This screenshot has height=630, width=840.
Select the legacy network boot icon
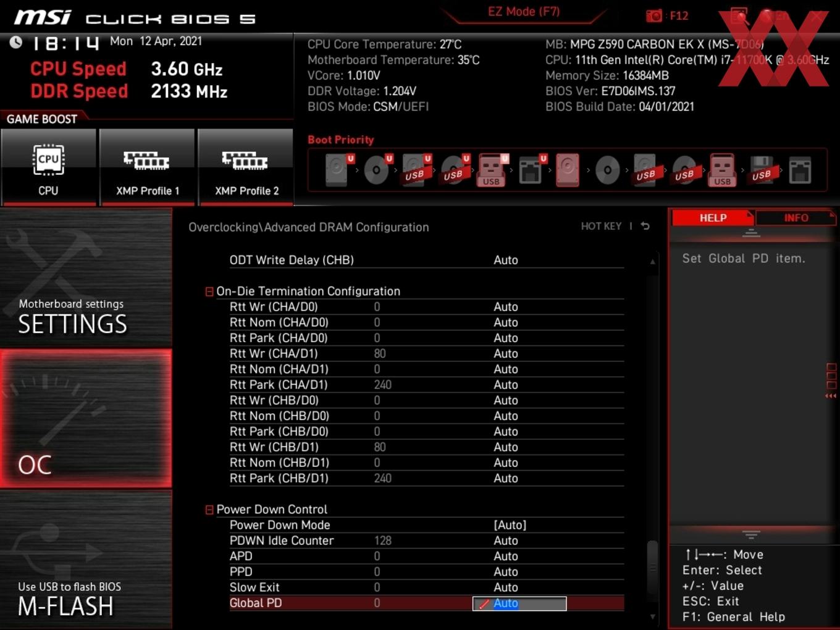click(800, 170)
